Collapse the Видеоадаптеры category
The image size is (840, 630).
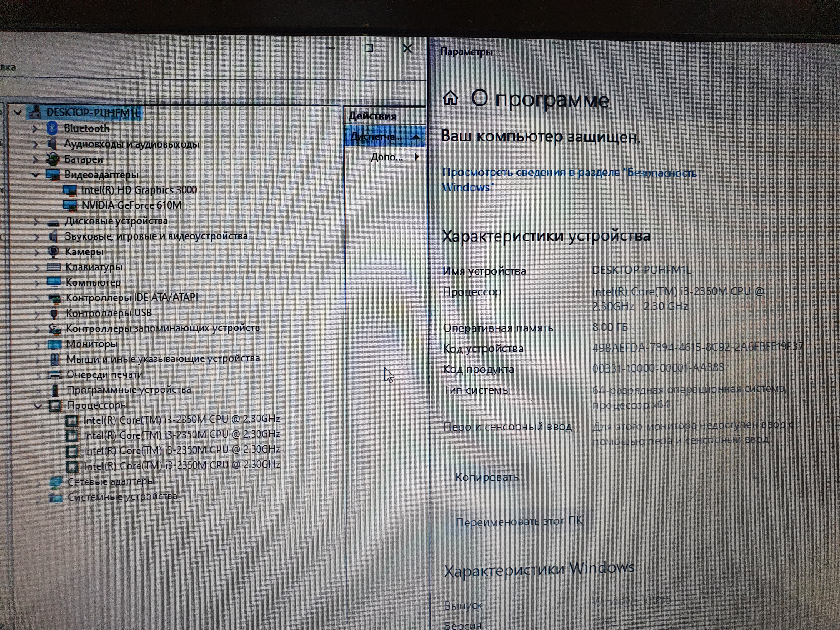point(36,175)
